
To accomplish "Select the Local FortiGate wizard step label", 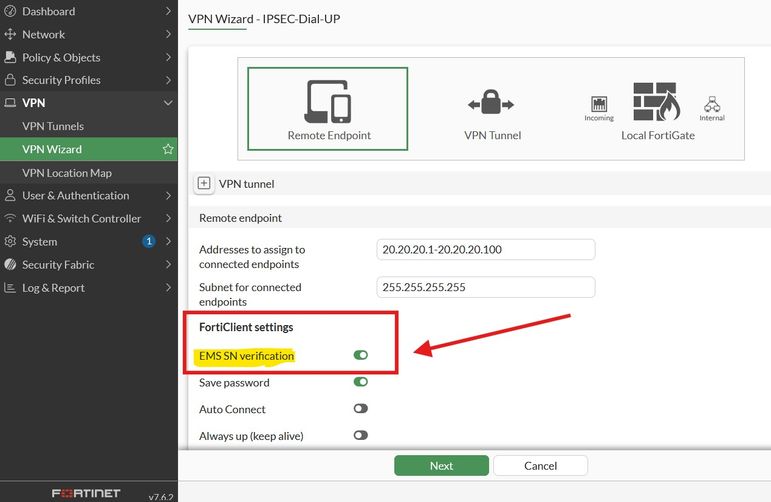I will click(x=658, y=135).
